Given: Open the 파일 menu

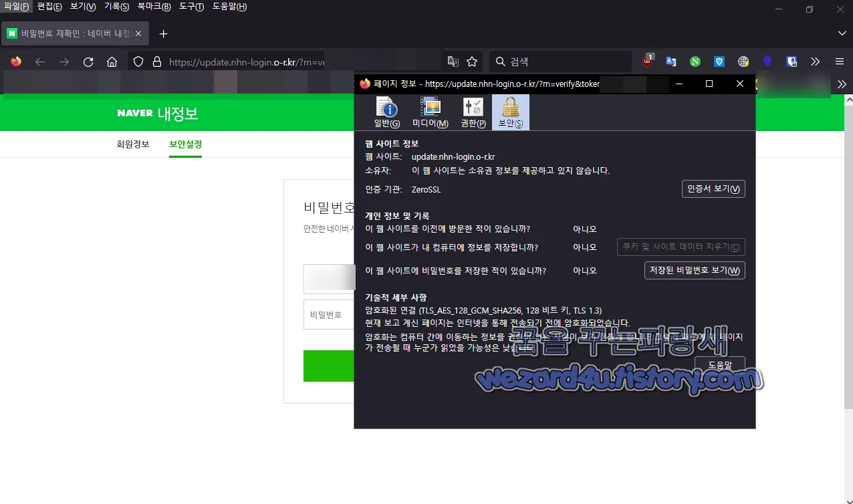Looking at the screenshot, I should click(16, 7).
